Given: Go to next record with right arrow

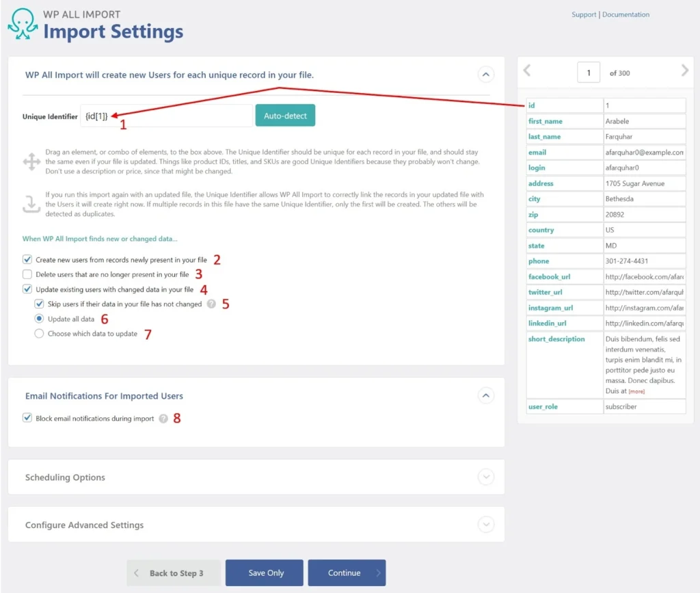Looking at the screenshot, I should 685,70.
